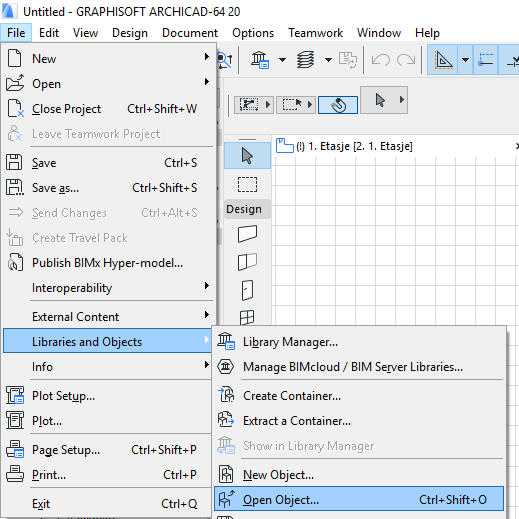Select the Marquee tool in the toolbox
Screen dimensions: 519x519
[x=247, y=184]
